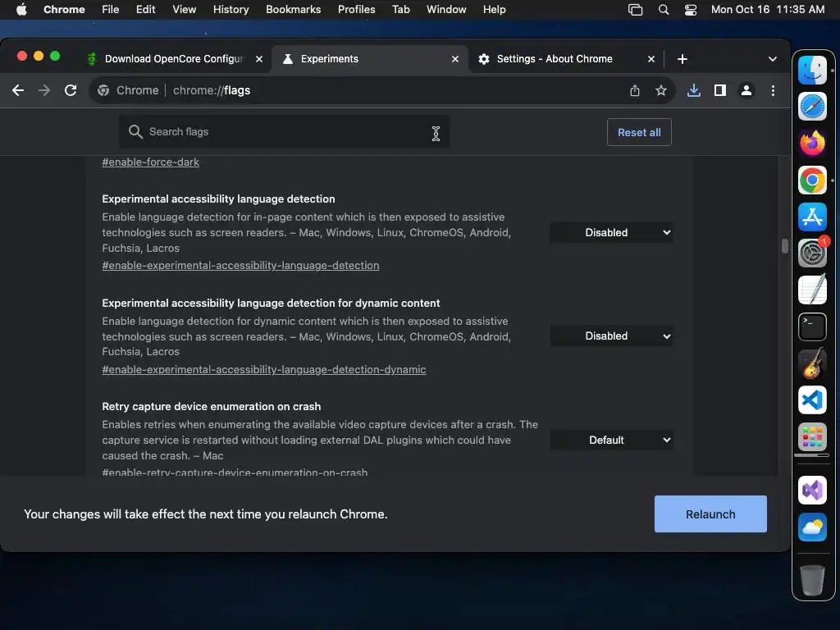This screenshot has height=630, width=840.
Task: Open dropdown for dynamic content language detection
Action: (611, 336)
